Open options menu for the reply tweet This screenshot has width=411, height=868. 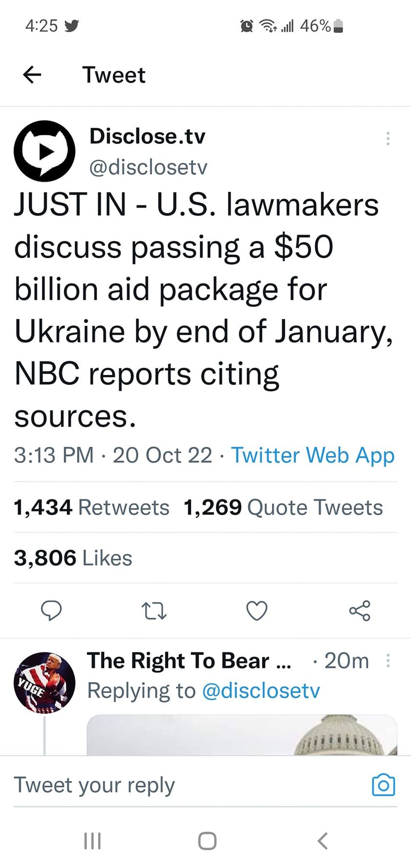click(x=388, y=661)
